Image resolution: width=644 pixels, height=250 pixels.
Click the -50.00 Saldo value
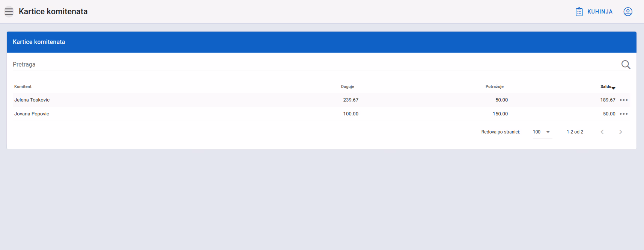pyautogui.click(x=608, y=114)
